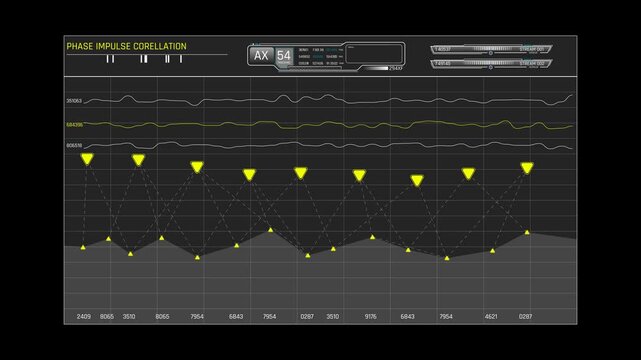Click the 2409 axis label
This screenshot has width=641, height=360.
tap(84, 317)
